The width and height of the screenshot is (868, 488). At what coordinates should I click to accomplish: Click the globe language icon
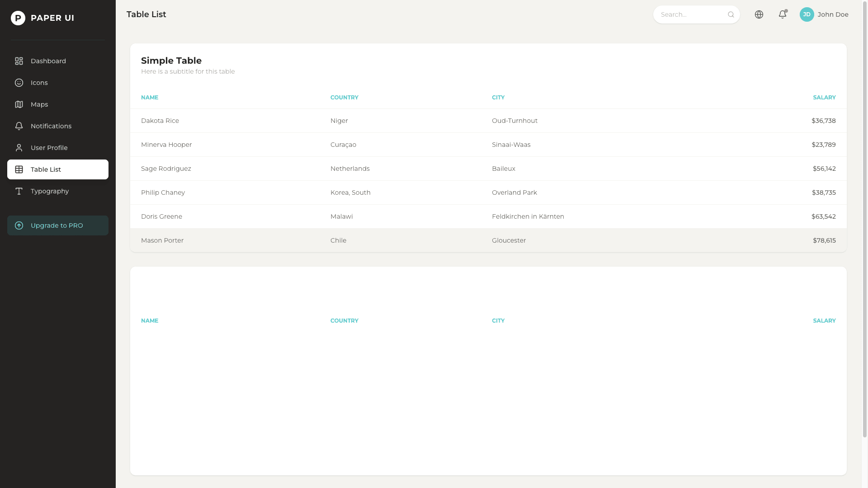759,14
